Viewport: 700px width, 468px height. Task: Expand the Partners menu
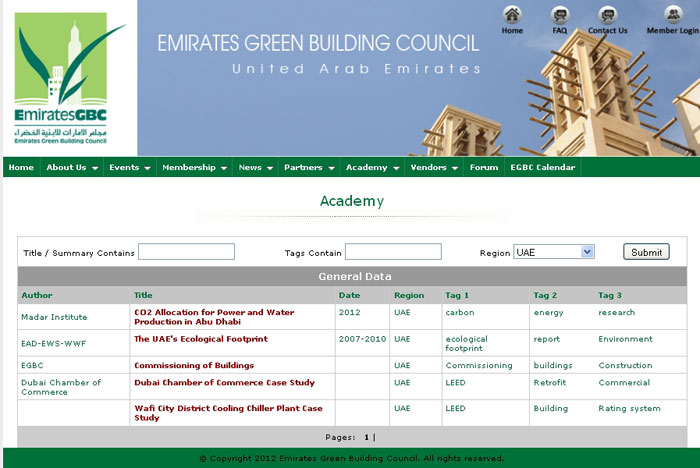pos(309,167)
